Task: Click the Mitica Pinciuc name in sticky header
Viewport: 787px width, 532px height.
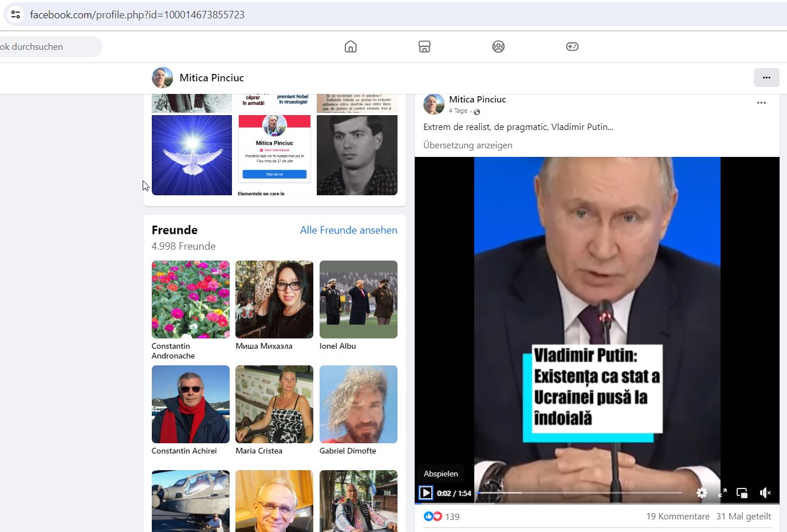Action: [x=211, y=77]
